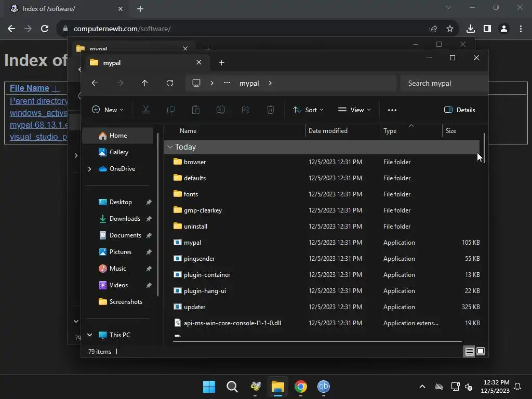Click the windows_activa link on the web page
532x399 pixels.
38,113
